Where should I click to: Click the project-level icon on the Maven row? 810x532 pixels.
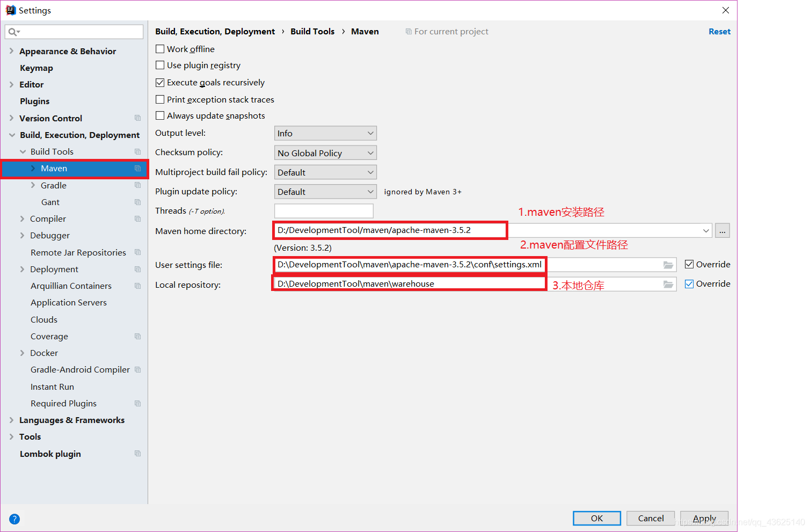pyautogui.click(x=138, y=169)
